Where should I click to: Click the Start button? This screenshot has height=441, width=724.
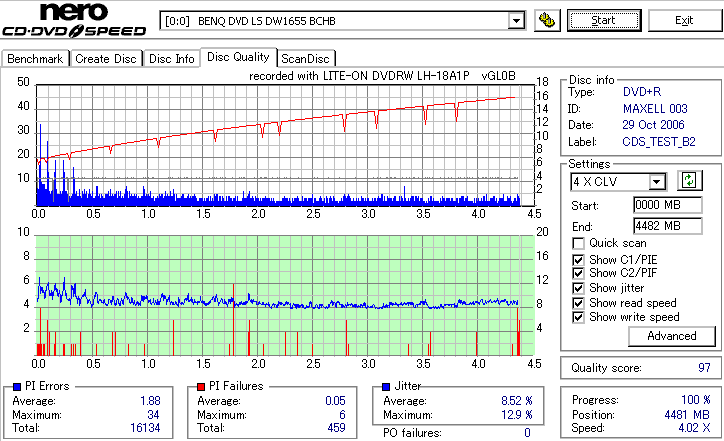[604, 21]
